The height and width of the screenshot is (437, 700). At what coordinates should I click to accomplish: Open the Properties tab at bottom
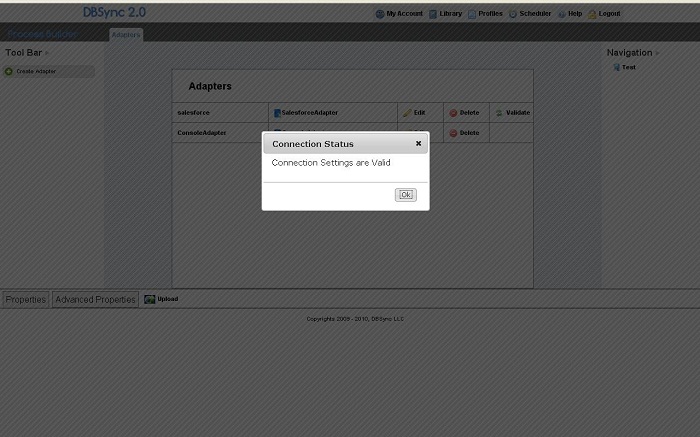click(26, 299)
